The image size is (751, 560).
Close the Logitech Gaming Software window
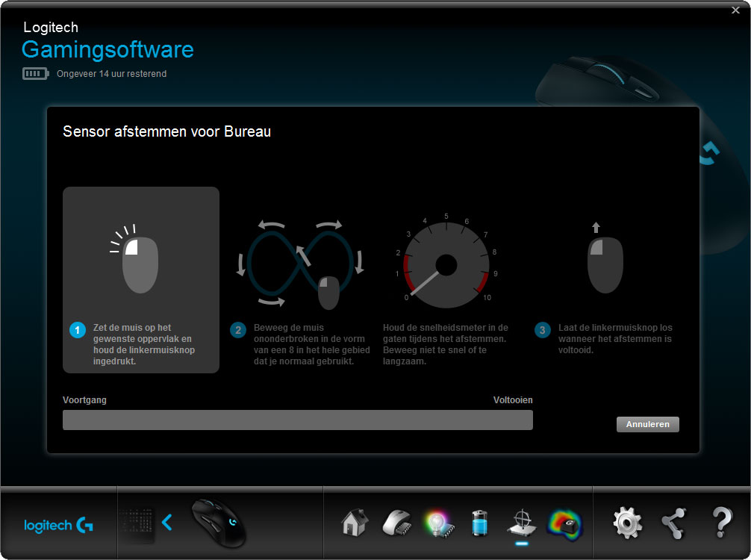(x=735, y=10)
